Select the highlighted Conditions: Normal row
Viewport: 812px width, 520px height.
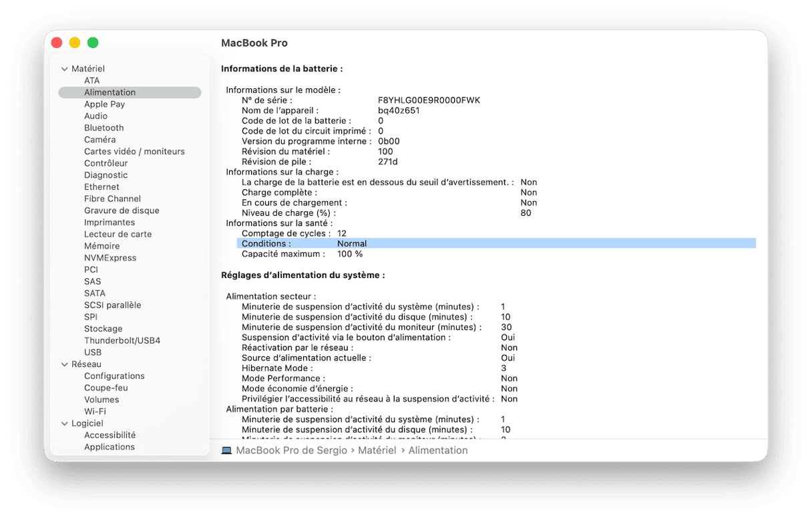pyautogui.click(x=496, y=243)
